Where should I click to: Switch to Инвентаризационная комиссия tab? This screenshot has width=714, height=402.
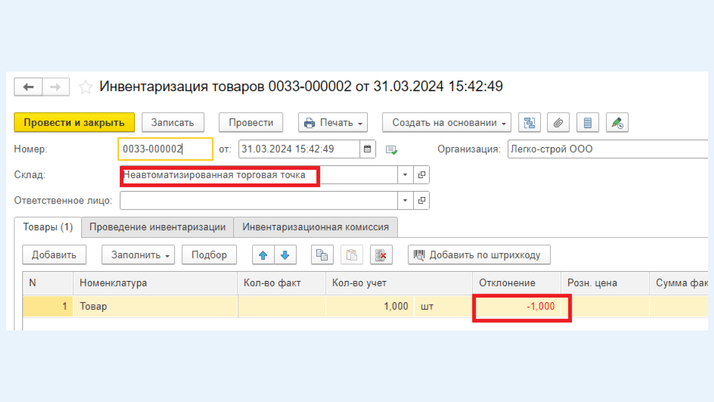(316, 227)
